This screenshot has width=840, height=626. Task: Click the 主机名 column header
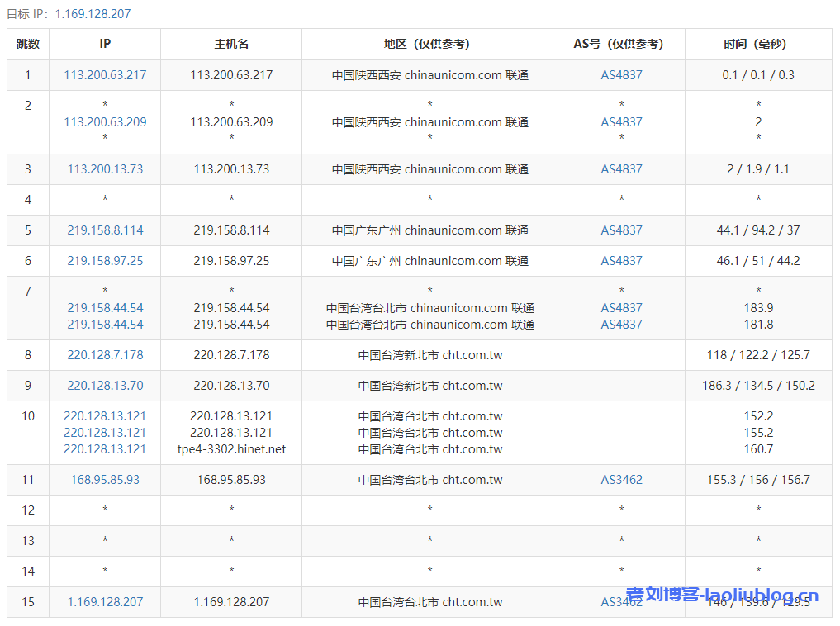230,44
